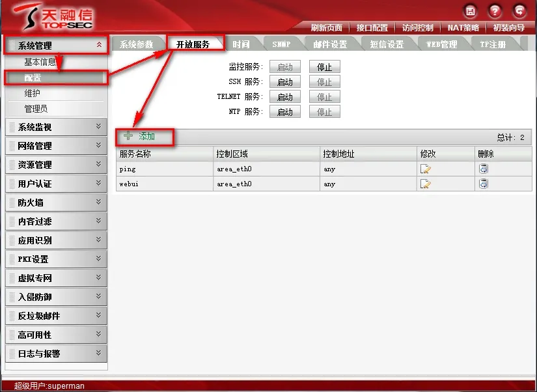Expand the 应用识别 section
The image size is (537, 392).
click(x=56, y=240)
